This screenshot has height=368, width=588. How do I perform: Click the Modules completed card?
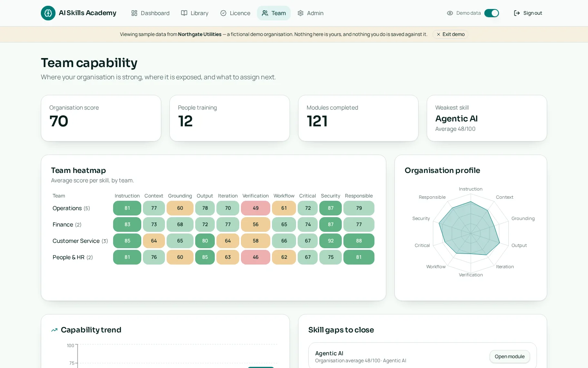tap(358, 118)
